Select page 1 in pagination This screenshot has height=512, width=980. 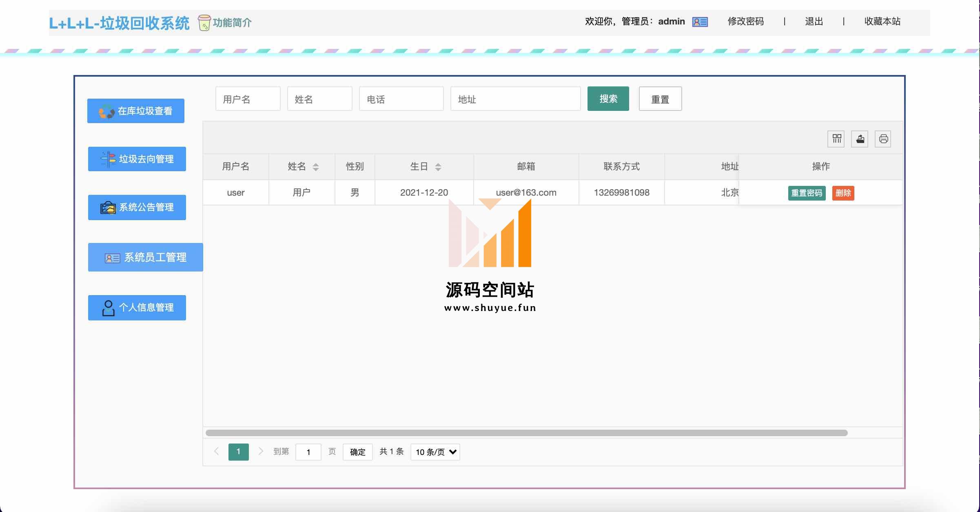(x=239, y=452)
